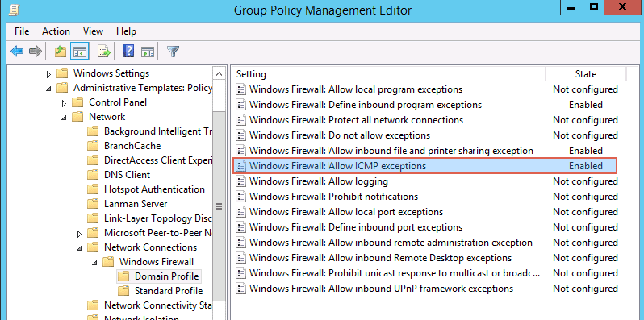The height and width of the screenshot is (320, 644).
Task: Click the DNS Client folder icon
Action: pyautogui.click(x=94, y=175)
